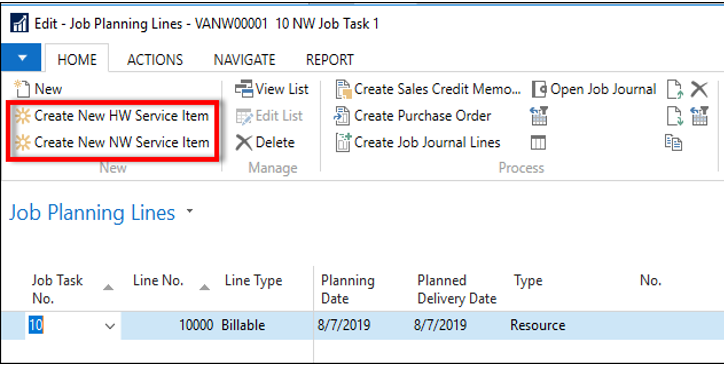Click Create Sales Credit Memo icon

343,90
